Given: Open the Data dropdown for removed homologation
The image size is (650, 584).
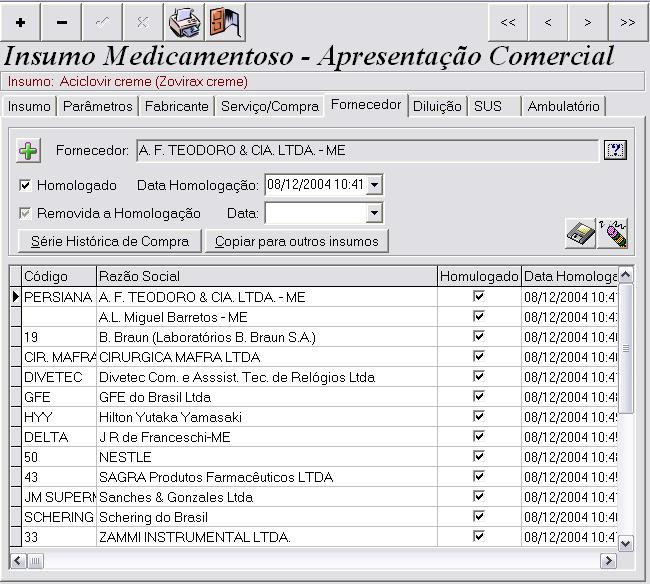Looking at the screenshot, I should click(x=374, y=213).
